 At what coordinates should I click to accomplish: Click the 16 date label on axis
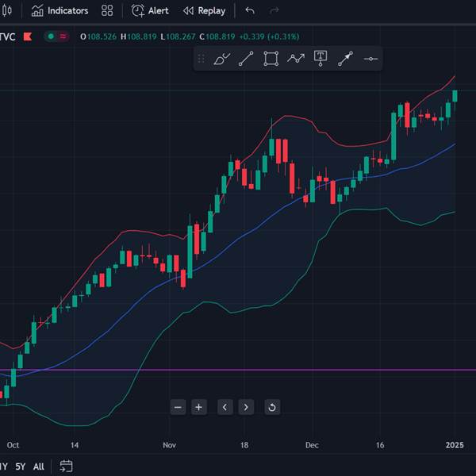click(380, 445)
